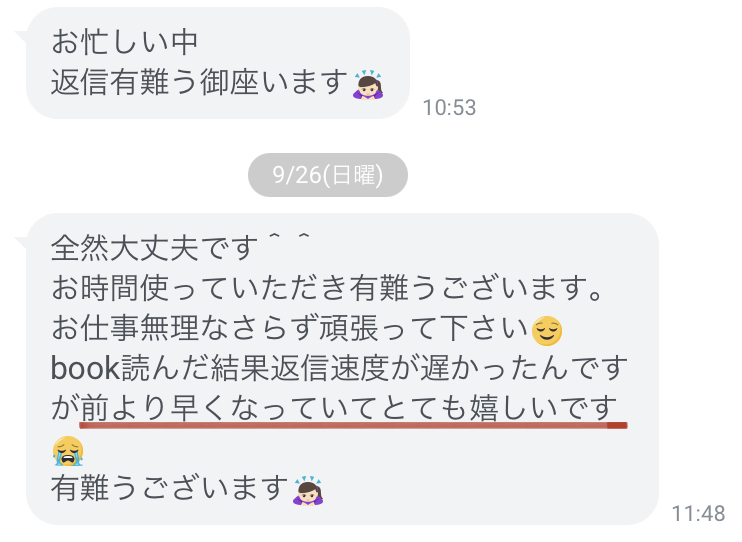Click the bowing emoji after 有難うございます
742x542 pixels.
[308, 491]
